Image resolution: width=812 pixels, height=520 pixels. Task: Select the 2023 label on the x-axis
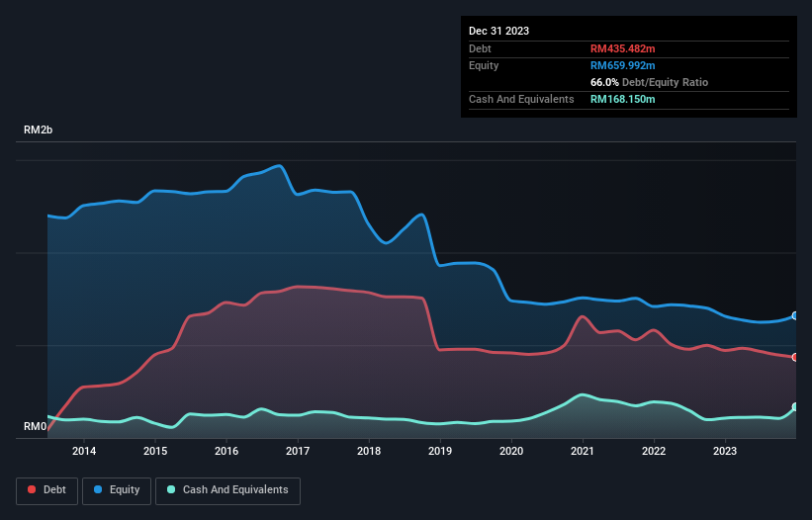coord(725,452)
